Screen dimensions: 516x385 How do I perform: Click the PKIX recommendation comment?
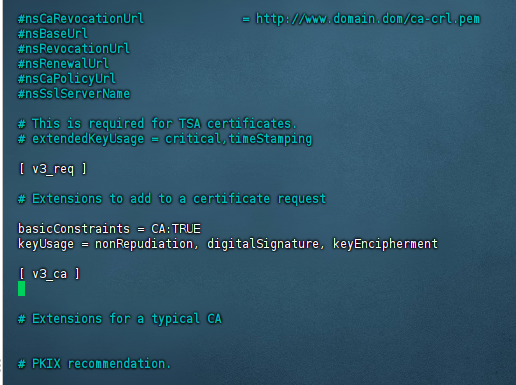[x=94, y=364]
